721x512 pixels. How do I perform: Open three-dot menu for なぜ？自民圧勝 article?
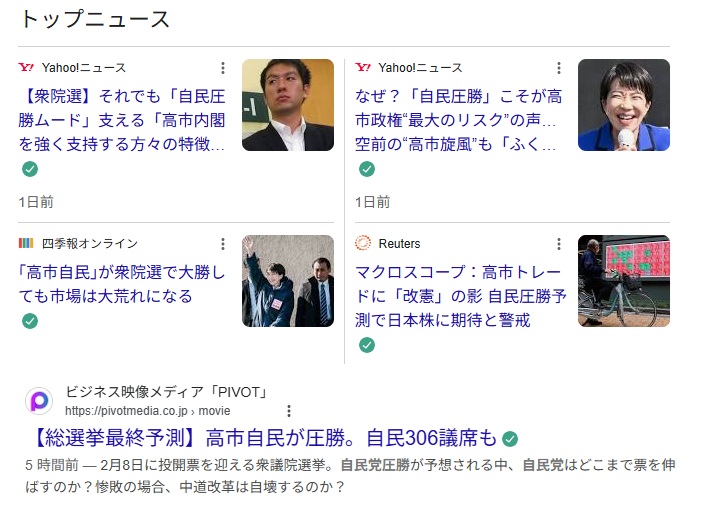tap(559, 68)
